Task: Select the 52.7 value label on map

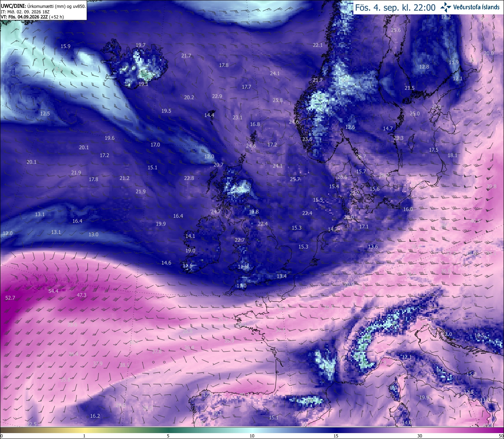Action: pyautogui.click(x=10, y=298)
